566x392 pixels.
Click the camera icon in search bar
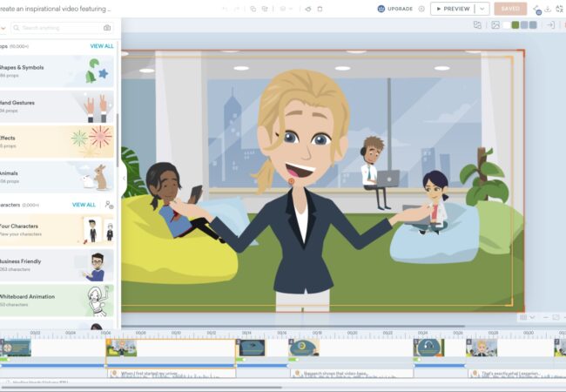[106, 28]
